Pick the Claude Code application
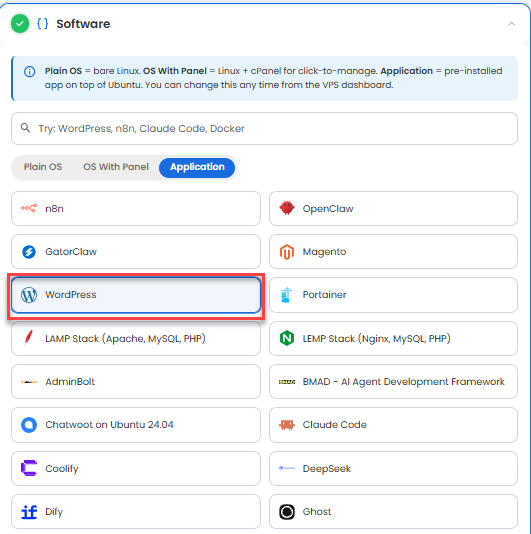 point(393,425)
